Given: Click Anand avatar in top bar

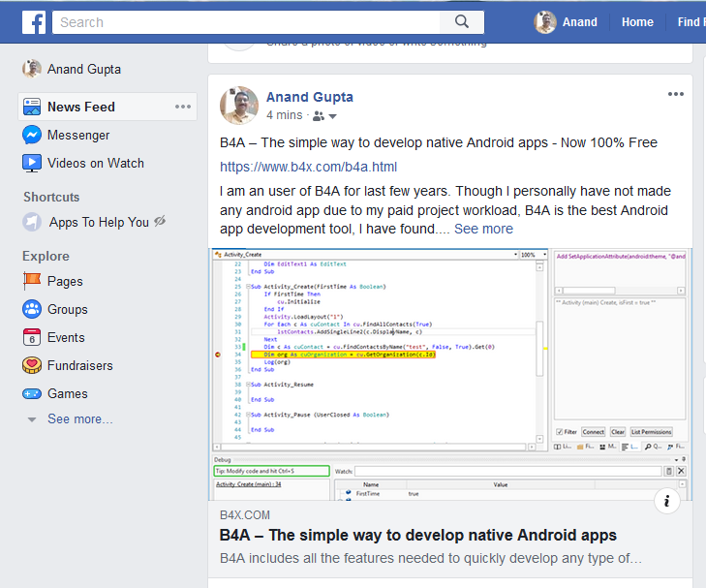Looking at the screenshot, I should [x=545, y=22].
